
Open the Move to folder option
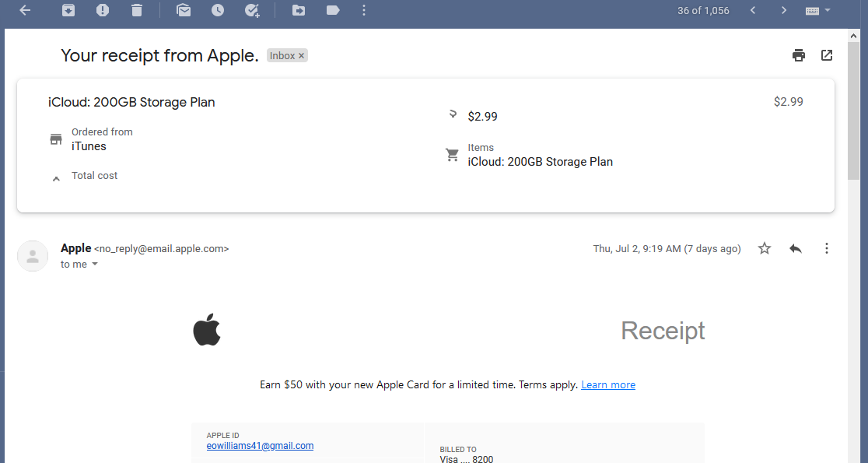tap(299, 10)
